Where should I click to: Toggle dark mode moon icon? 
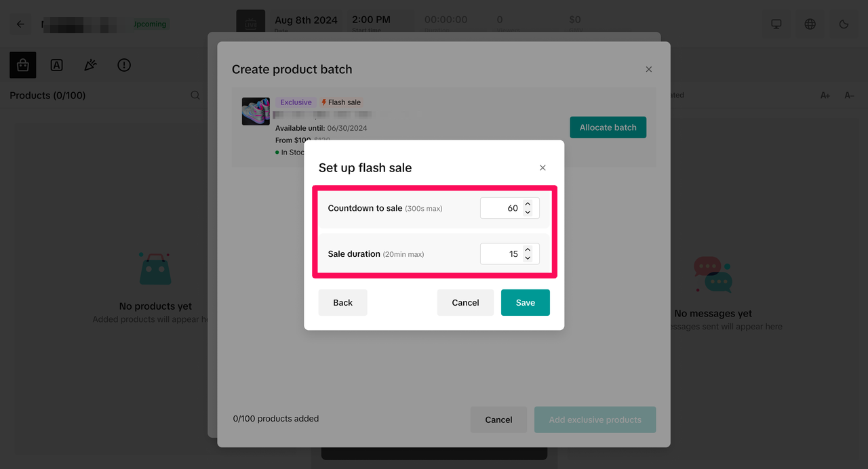[844, 24]
